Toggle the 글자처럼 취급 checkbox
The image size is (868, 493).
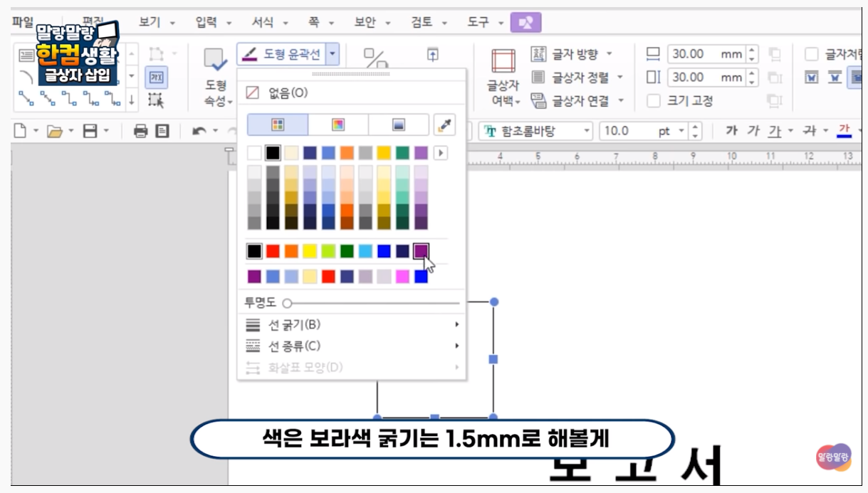coord(811,54)
